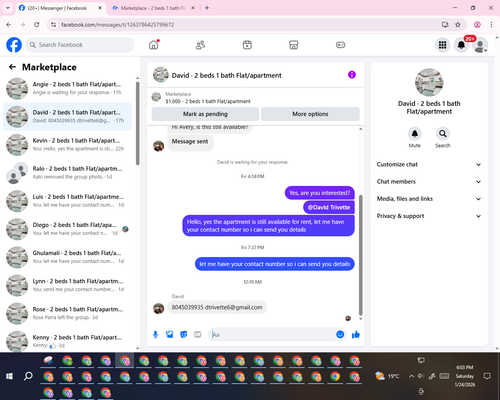Open Kevin's 2 beds 1 bath conversation
This screenshot has width=500, height=400.
pyautogui.click(x=67, y=145)
